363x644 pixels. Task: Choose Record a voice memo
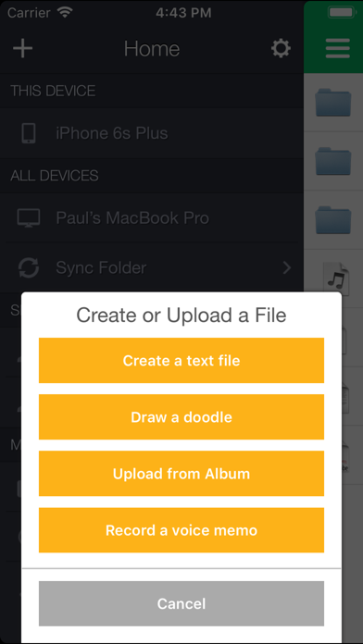pyautogui.click(x=181, y=530)
